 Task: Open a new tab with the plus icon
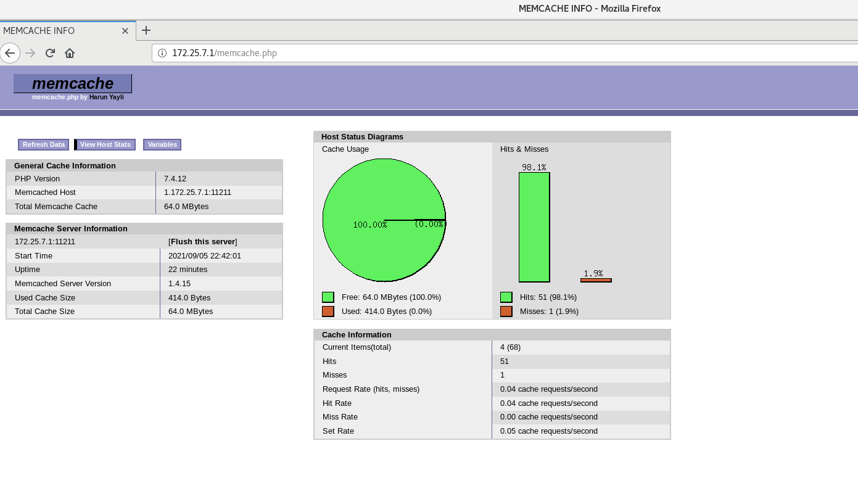point(146,30)
